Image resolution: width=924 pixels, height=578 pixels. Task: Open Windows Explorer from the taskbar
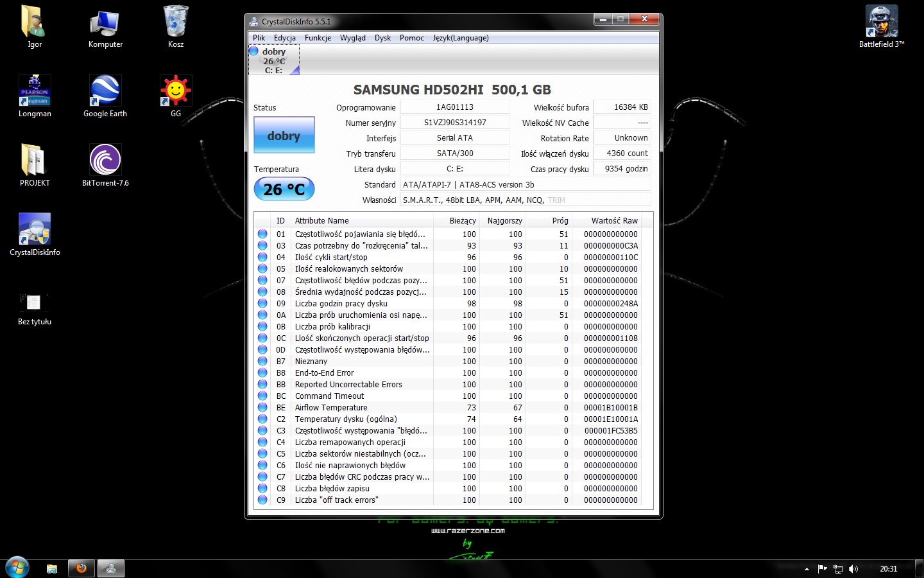pos(52,568)
